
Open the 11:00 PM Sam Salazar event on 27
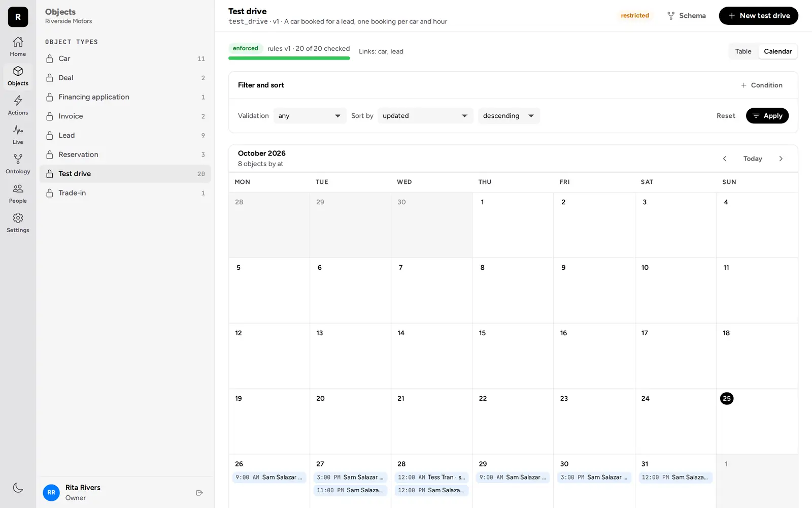point(350,491)
